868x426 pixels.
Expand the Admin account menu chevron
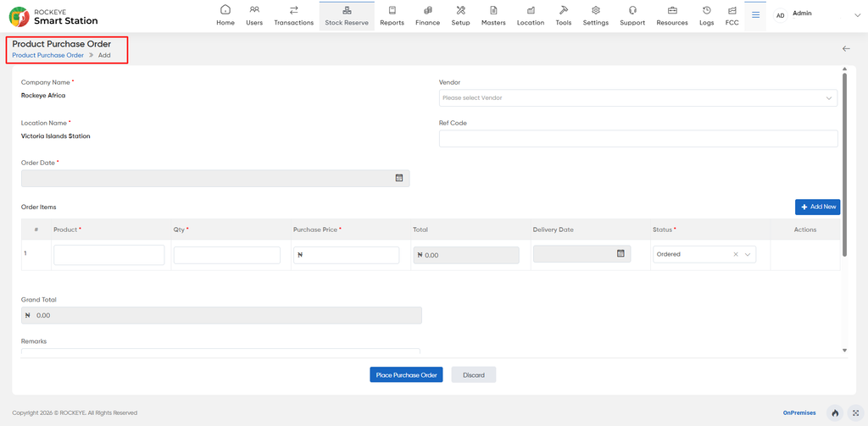pos(857,15)
